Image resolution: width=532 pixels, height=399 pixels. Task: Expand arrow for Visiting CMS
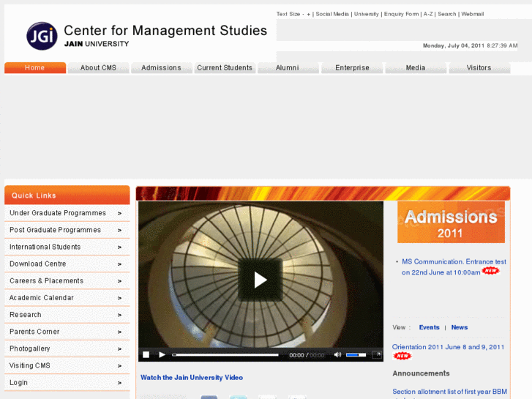(x=119, y=366)
